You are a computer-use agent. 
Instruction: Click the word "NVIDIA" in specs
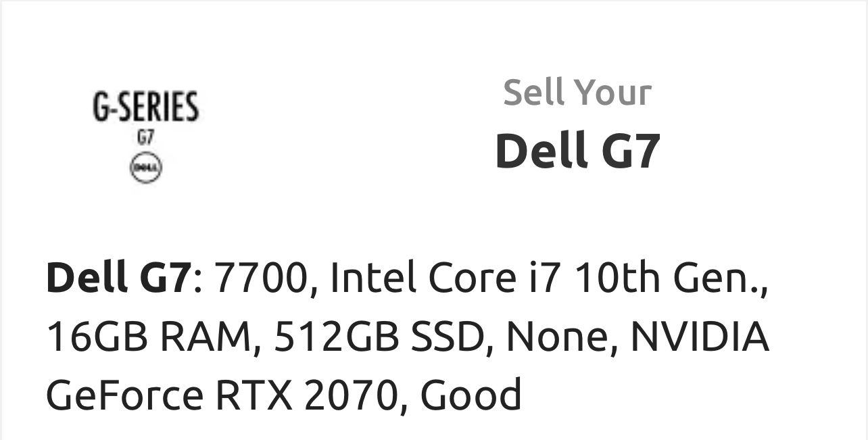(x=700, y=337)
